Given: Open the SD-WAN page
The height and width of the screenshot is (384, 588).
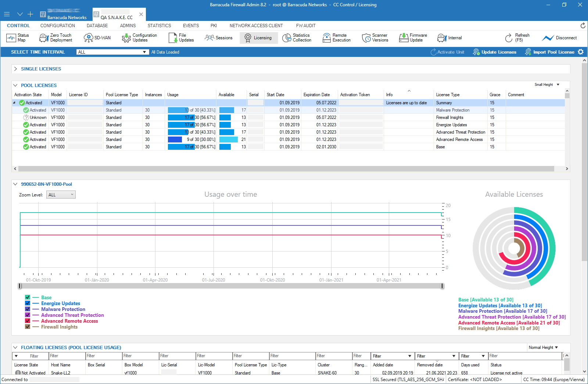Looking at the screenshot, I should tap(97, 38).
